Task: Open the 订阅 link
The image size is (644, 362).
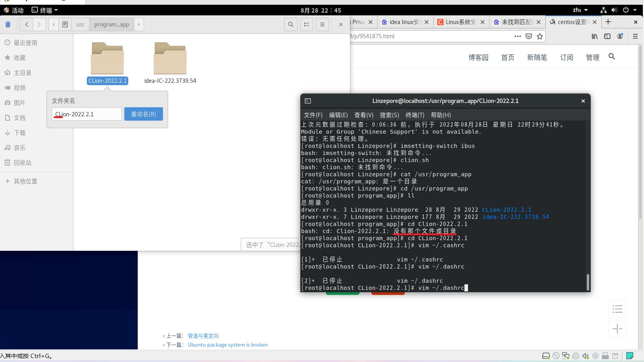Action: 566,58
